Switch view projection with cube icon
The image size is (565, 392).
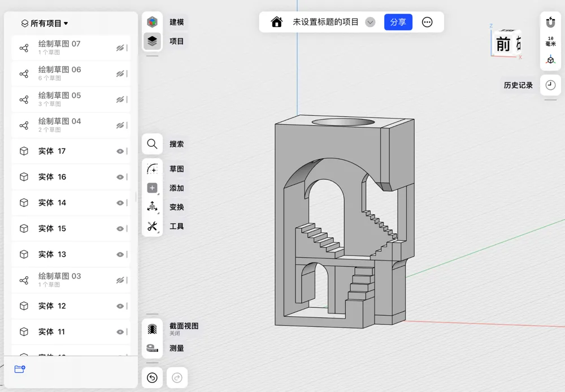click(x=550, y=60)
